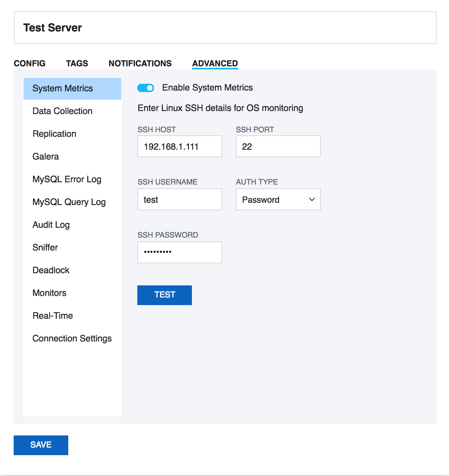Select the ADVANCED tab
This screenshot has height=476, width=449.
[215, 63]
